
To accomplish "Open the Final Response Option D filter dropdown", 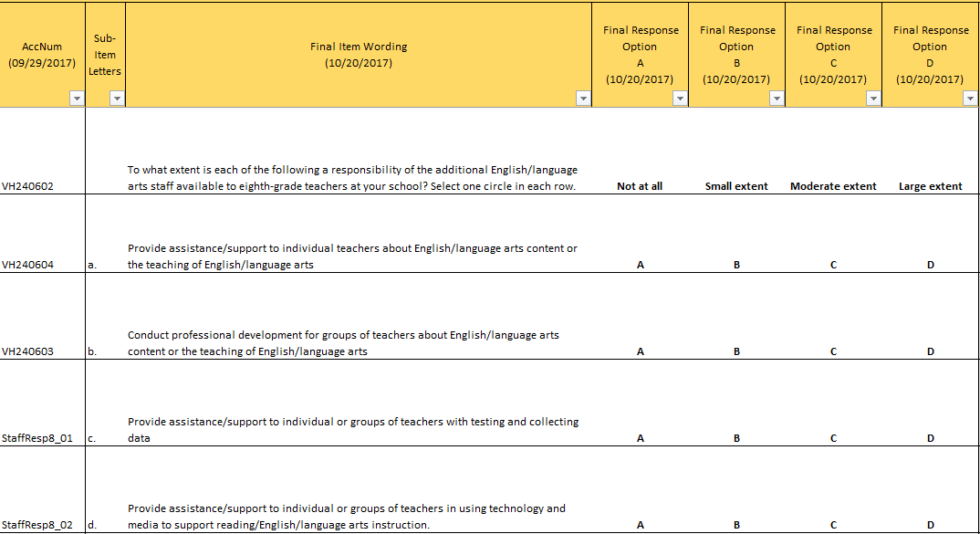I will pyautogui.click(x=970, y=99).
